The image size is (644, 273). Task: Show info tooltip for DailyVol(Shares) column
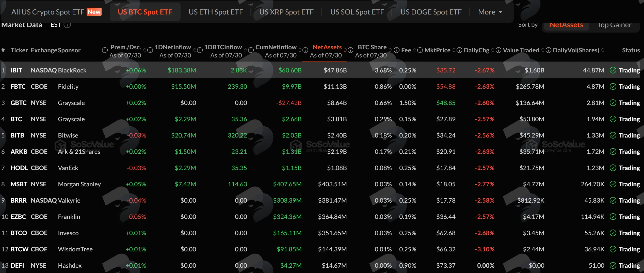[x=549, y=50]
